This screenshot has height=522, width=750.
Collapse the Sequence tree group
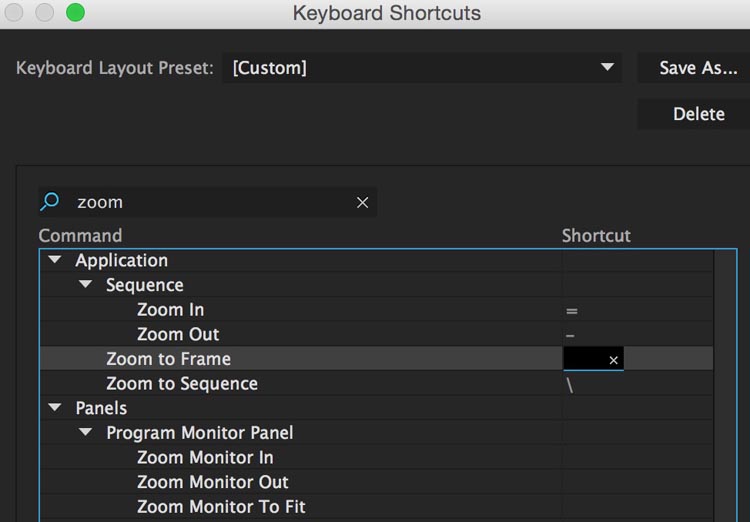[86, 285]
